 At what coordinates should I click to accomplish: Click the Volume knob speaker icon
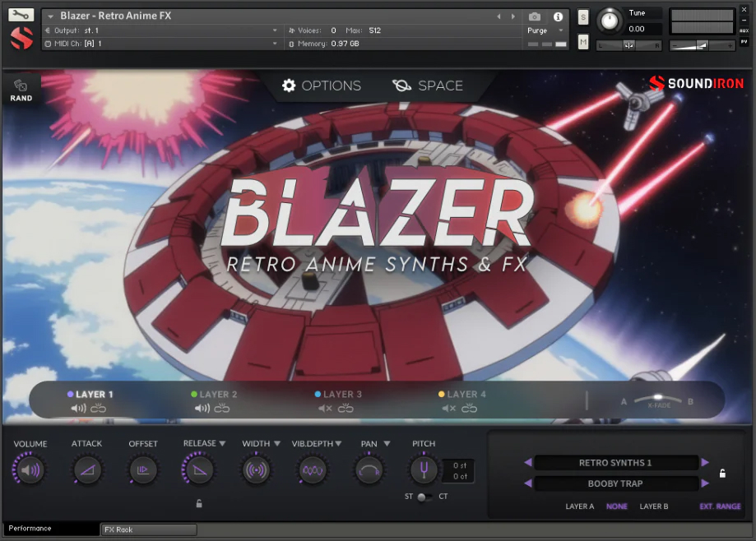coord(30,469)
